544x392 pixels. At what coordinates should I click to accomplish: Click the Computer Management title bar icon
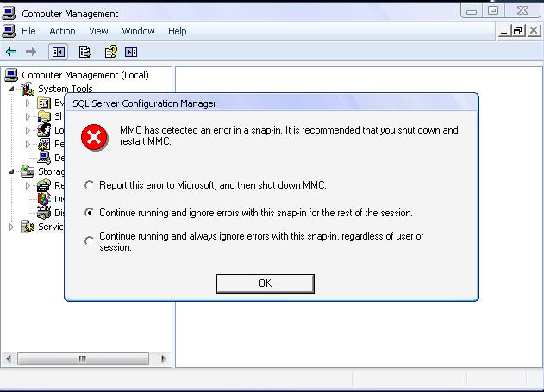(9, 13)
